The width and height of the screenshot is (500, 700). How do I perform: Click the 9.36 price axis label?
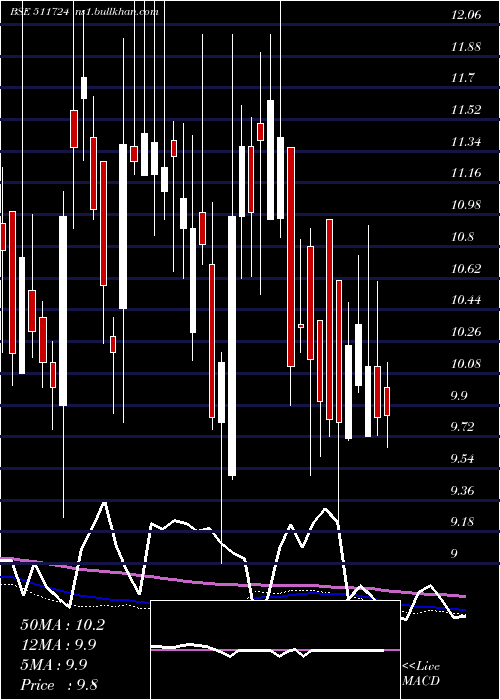click(x=462, y=490)
